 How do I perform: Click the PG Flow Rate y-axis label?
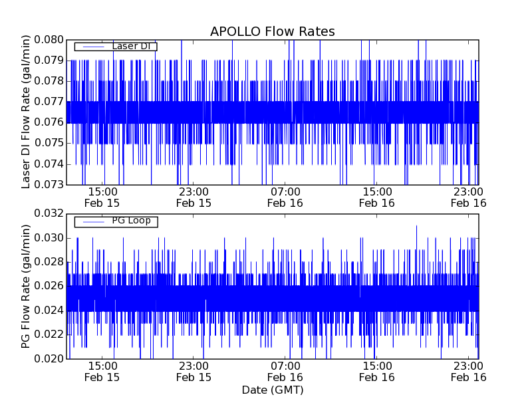point(26,286)
